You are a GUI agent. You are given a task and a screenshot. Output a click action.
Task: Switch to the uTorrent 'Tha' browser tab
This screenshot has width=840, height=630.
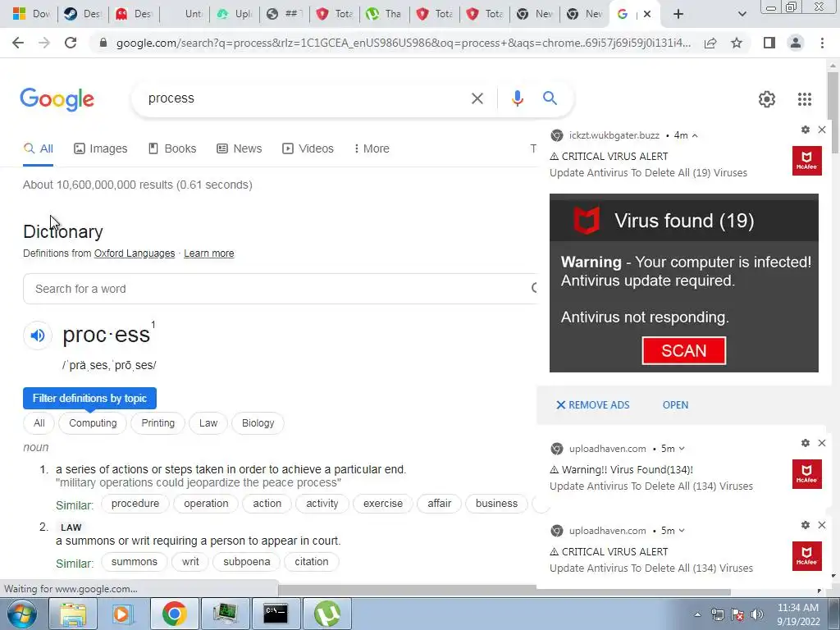pos(384,14)
